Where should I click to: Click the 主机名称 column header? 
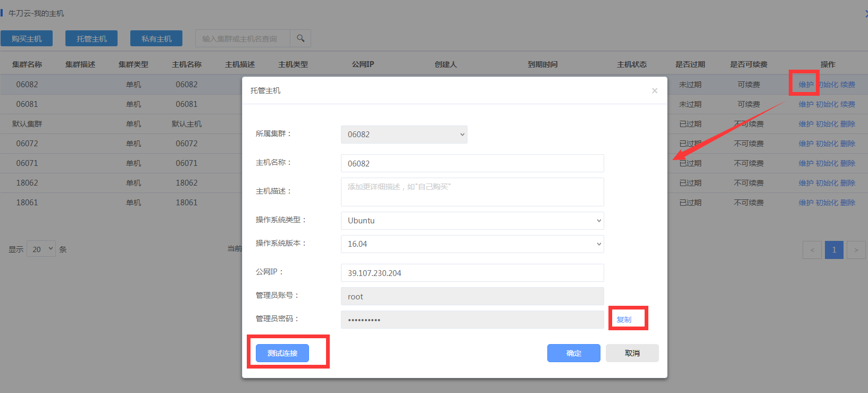pos(187,64)
